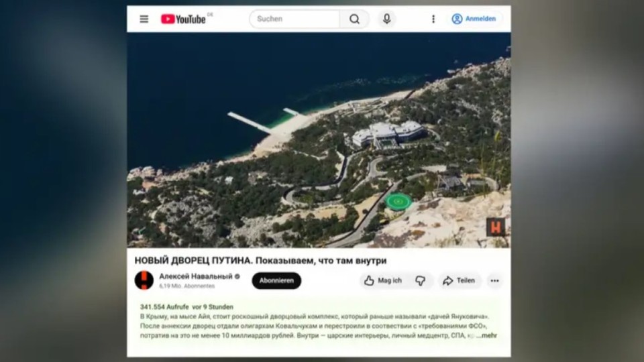This screenshot has width=644, height=362.
Task: Click the video player showing the coastal palace
Action: pyautogui.click(x=319, y=141)
